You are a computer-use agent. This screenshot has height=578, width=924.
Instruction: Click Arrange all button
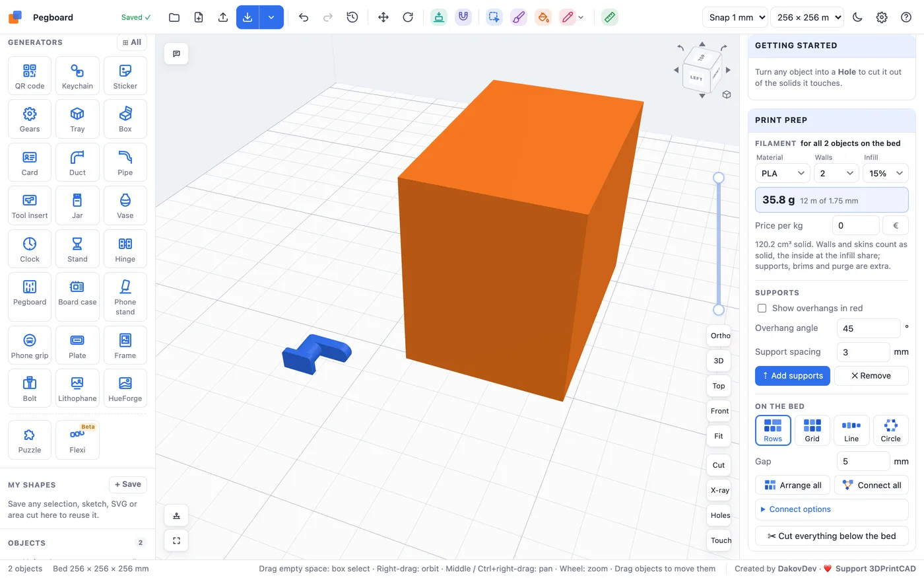point(793,486)
